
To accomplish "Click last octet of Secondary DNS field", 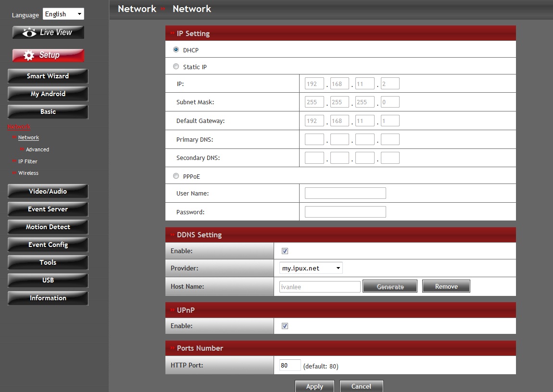I will tap(390, 158).
